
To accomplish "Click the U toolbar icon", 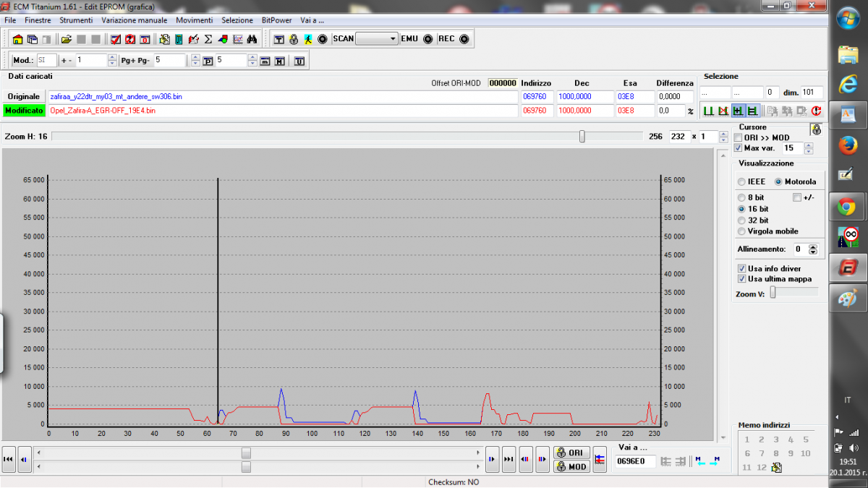I will [x=299, y=61].
